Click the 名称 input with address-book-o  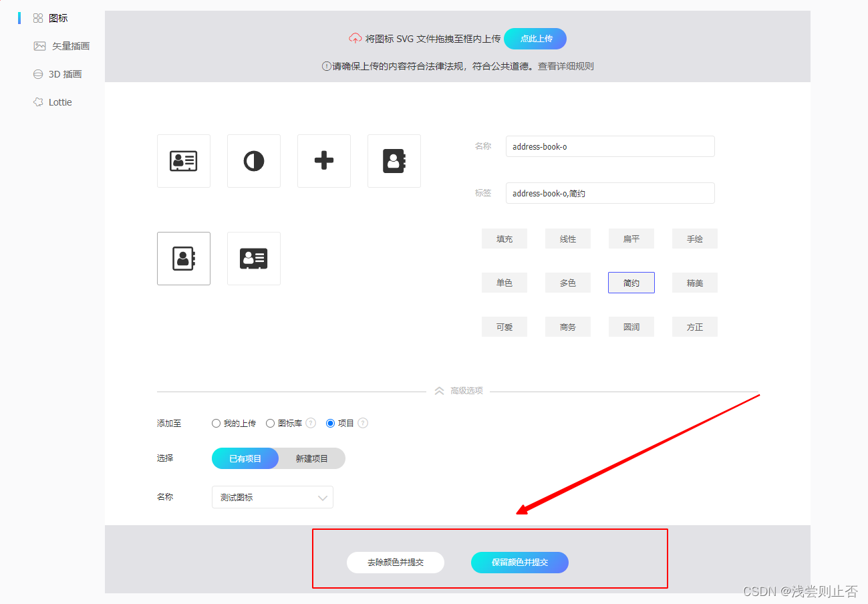point(610,146)
